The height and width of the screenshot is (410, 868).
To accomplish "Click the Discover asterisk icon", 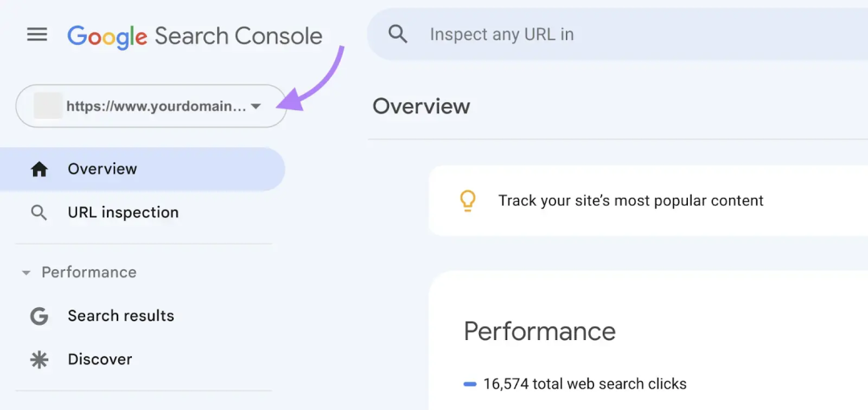I will click(39, 360).
